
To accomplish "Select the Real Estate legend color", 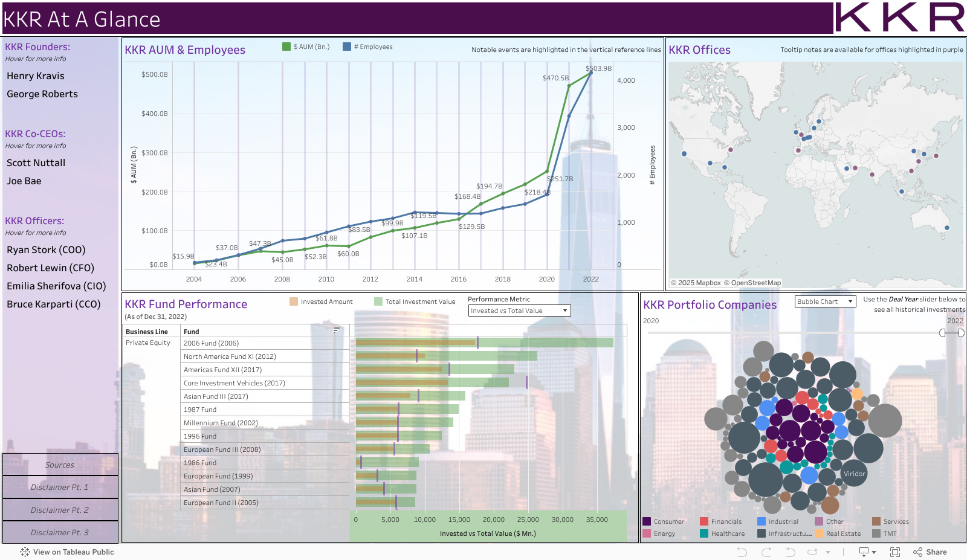I will (x=819, y=533).
